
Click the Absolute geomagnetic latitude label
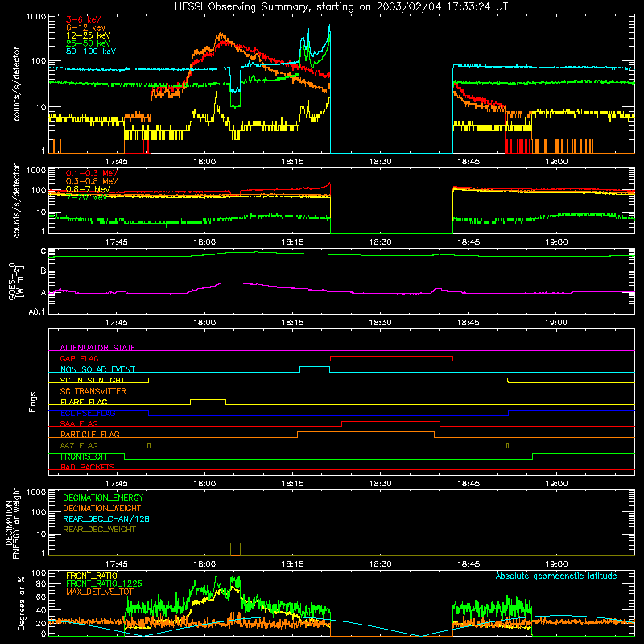[556, 576]
